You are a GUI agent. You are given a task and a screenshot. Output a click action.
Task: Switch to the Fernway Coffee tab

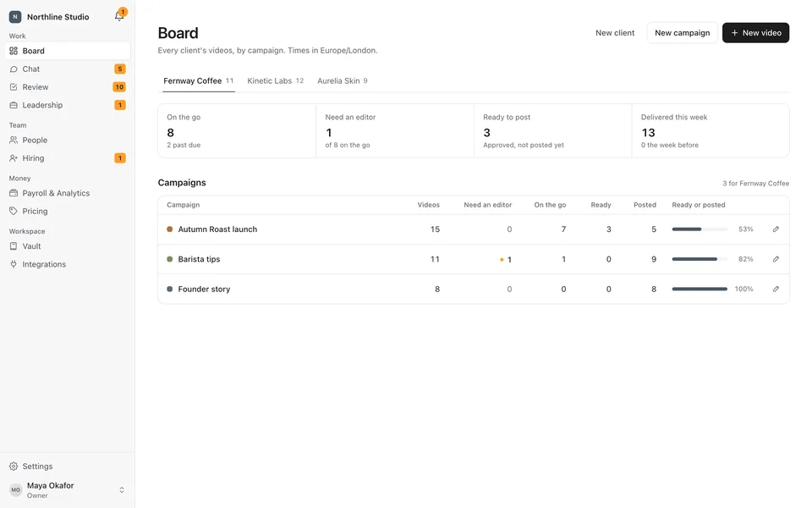[198, 81]
